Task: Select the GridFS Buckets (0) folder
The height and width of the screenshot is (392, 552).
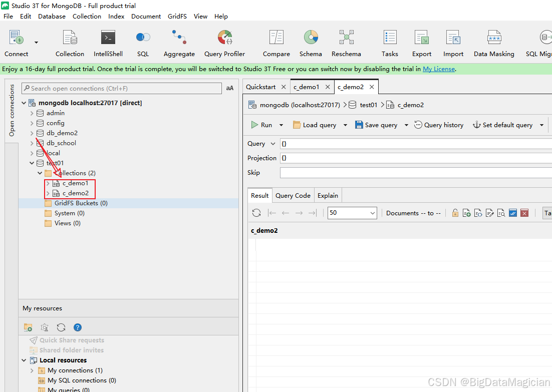Action: pos(81,203)
